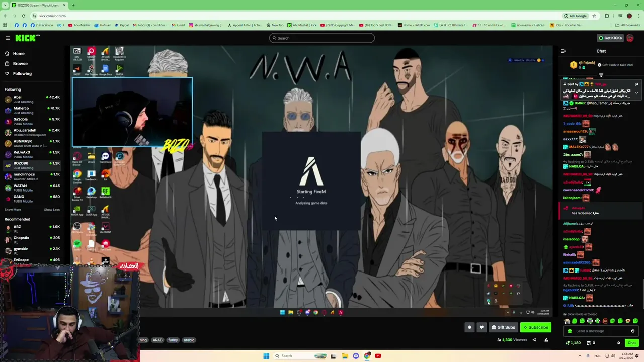Bookmark this page with star icon
The height and width of the screenshot is (362, 644).
(x=594, y=16)
